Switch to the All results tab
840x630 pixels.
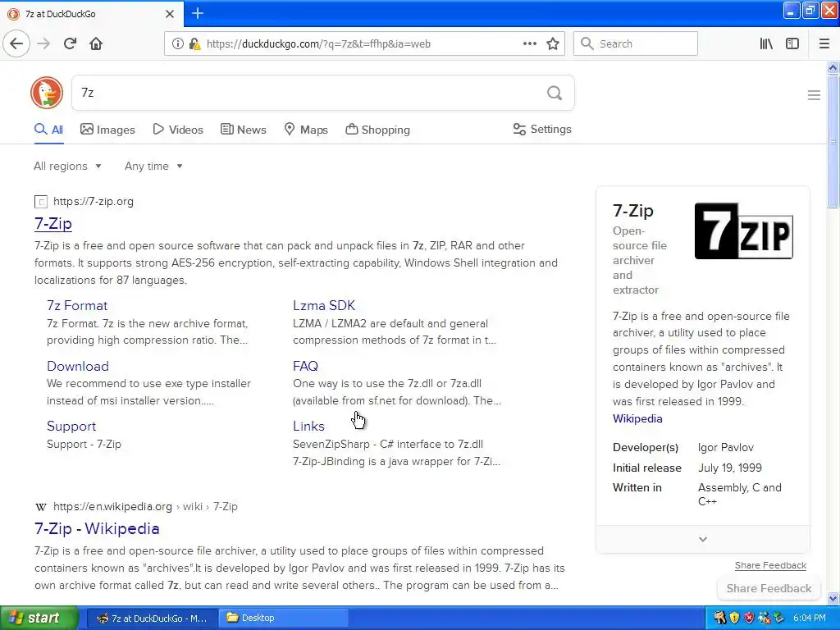coord(48,129)
